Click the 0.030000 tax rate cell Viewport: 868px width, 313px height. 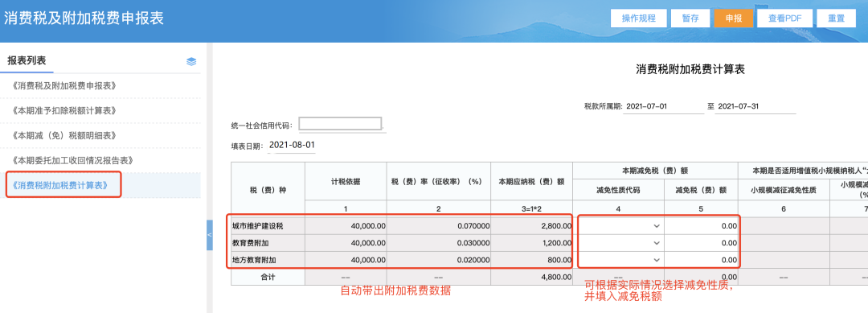coord(439,243)
